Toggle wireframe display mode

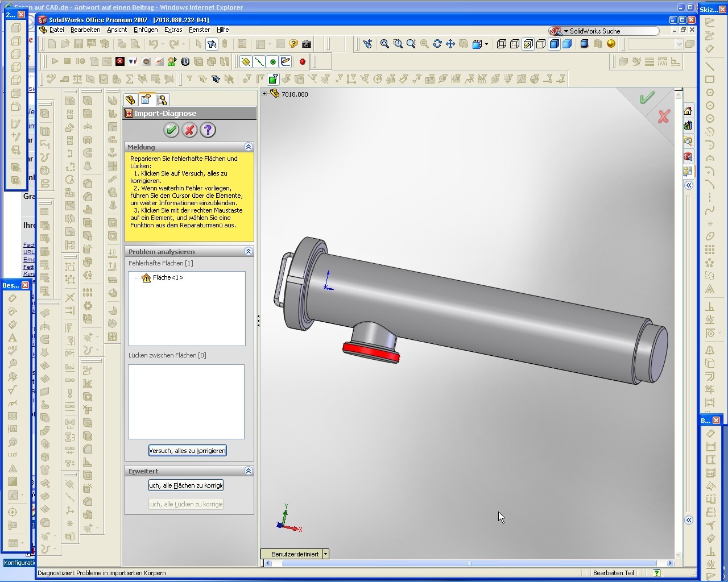click(x=502, y=44)
